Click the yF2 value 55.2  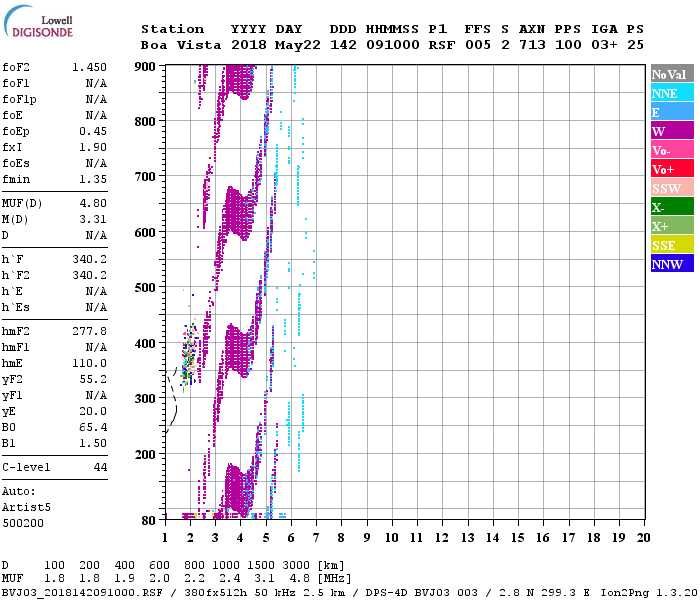click(93, 379)
